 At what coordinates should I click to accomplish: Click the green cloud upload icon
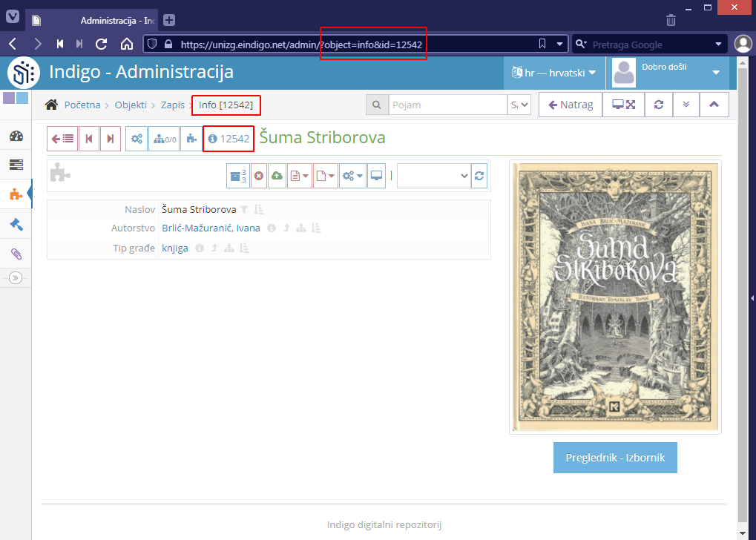[276, 175]
